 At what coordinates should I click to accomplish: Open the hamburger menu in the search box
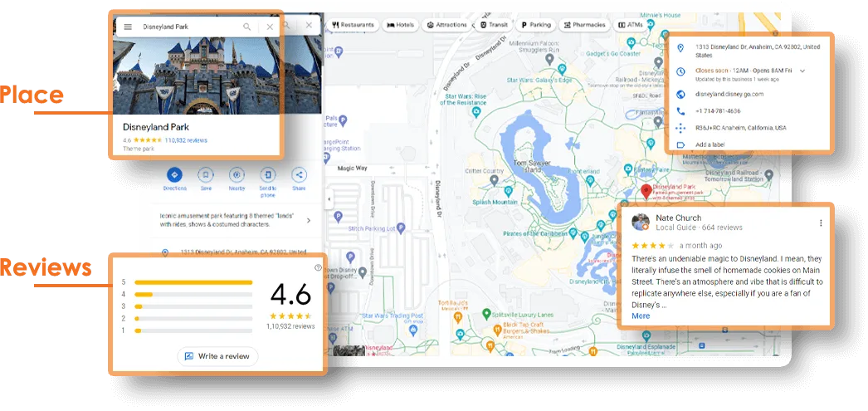coord(128,27)
